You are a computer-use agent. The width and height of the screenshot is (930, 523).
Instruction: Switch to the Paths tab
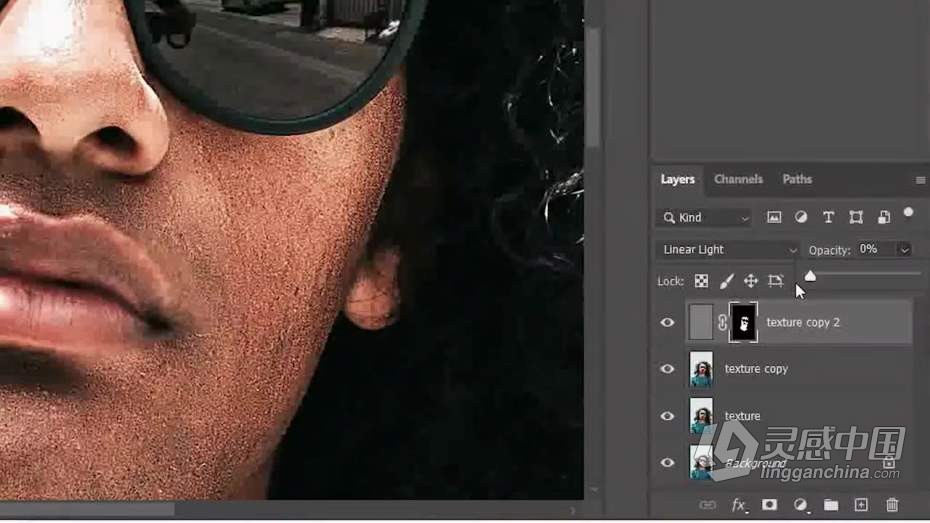coord(797,179)
